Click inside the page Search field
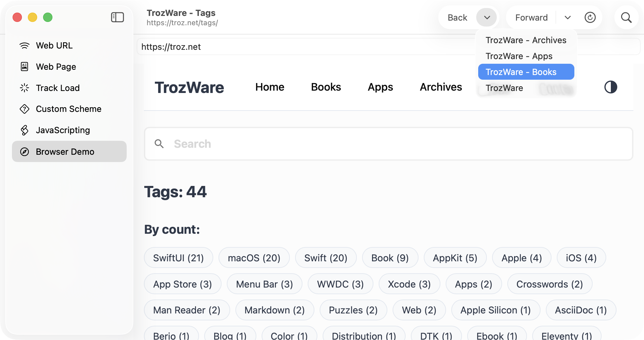Image resolution: width=644 pixels, height=340 pixels. (332, 144)
